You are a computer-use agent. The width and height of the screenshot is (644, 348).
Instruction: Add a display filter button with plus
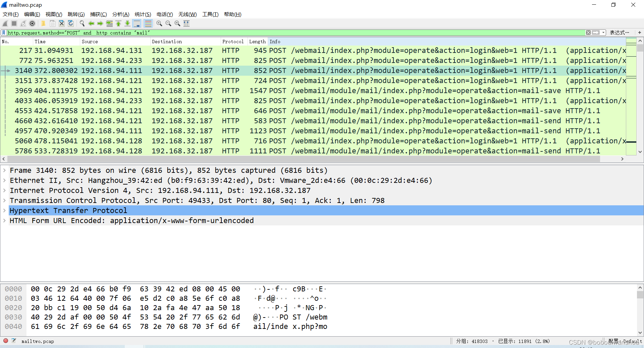pos(640,32)
